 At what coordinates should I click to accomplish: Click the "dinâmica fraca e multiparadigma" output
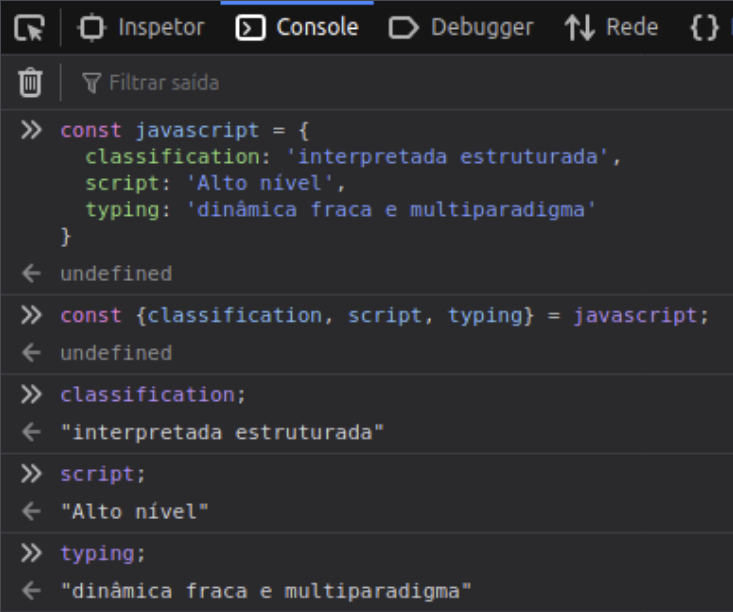tap(265, 591)
